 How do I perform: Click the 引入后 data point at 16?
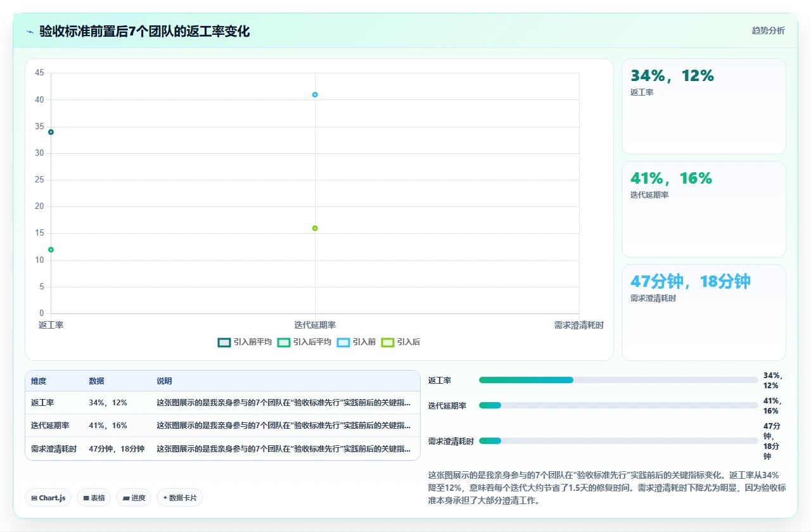coord(315,228)
